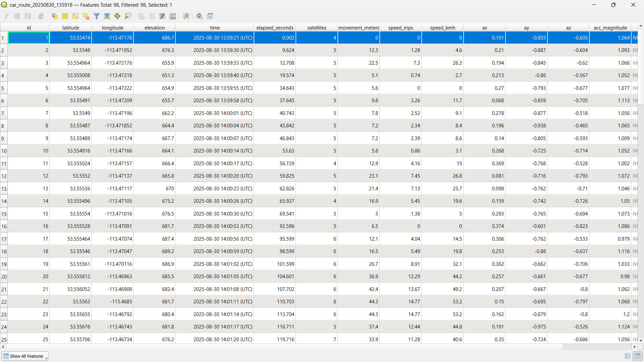
Task: Open conditional formatting panel
Action: 186,16
